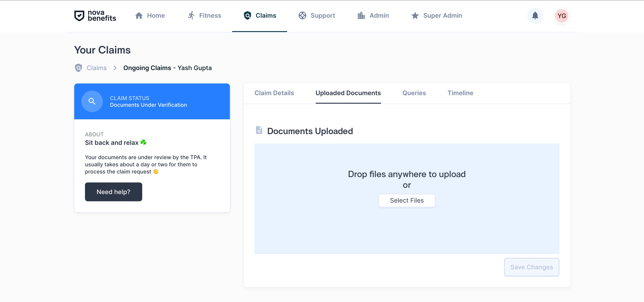
Task: Switch to Claim Details tab
Action: (274, 93)
